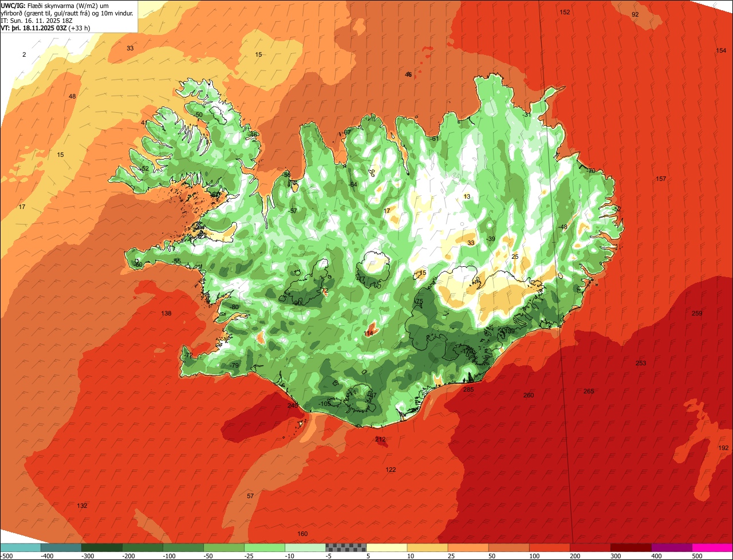The height and width of the screenshot is (560, 733).
Task: Click the value -31 on the northeast peninsula
Action: [527, 115]
